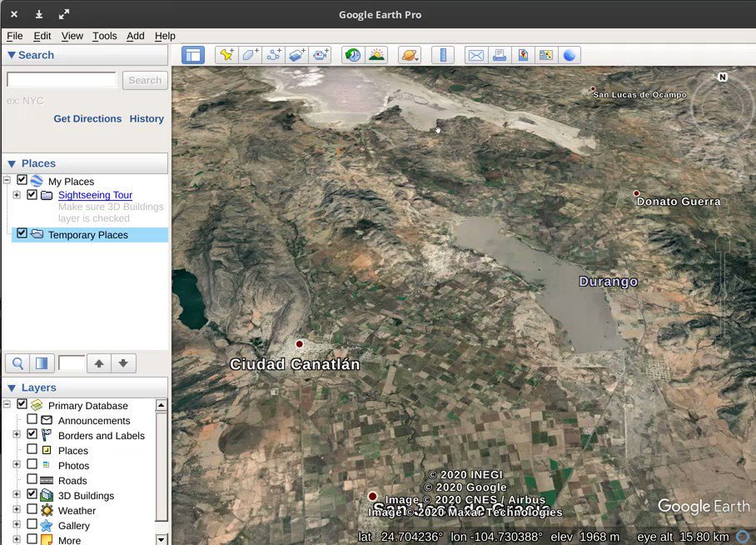Screen dimensions: 756x545
Task: Click the Add Placemark pushpin icon
Action: 226,55
